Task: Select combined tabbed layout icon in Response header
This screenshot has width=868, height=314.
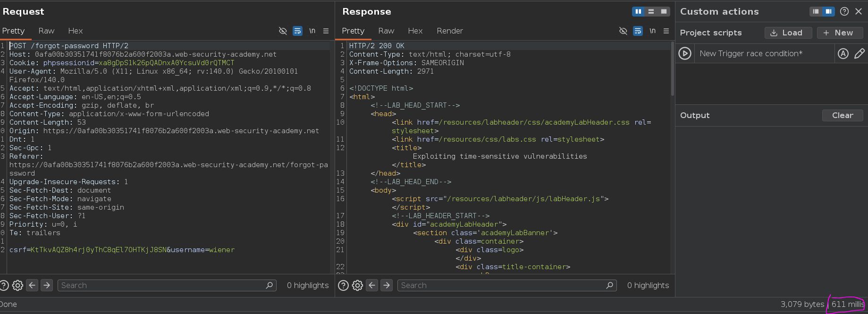Action: pyautogui.click(x=664, y=11)
